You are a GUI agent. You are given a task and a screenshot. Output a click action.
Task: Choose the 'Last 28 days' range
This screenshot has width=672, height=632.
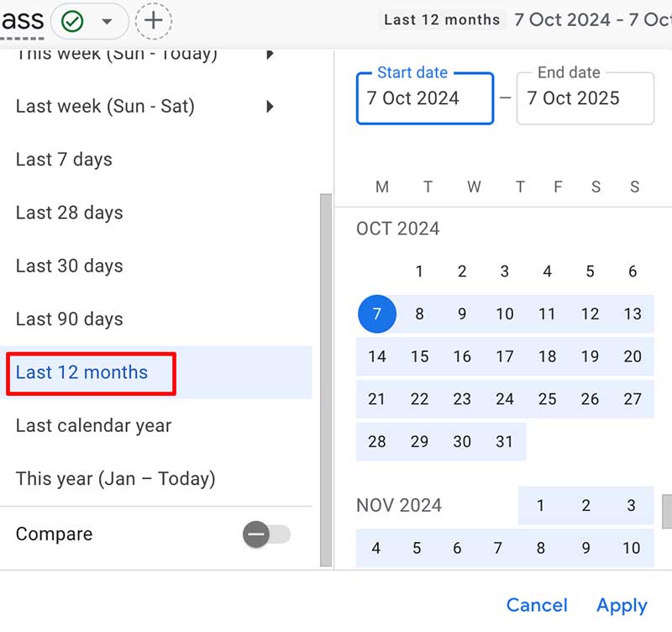[x=68, y=213]
